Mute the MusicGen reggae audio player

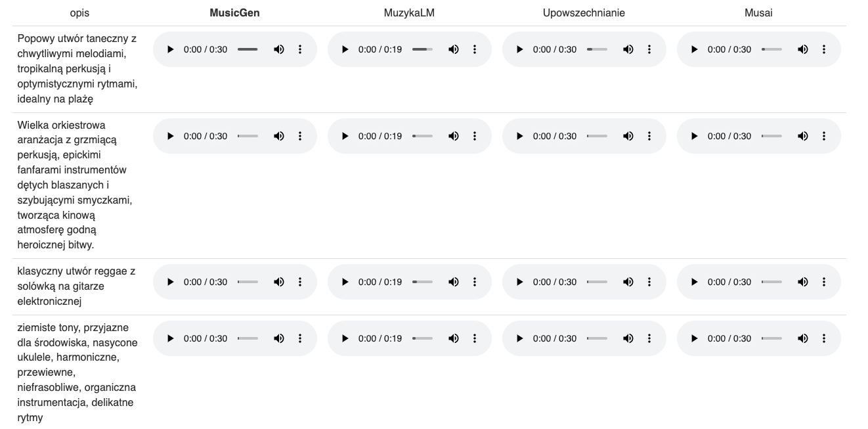[279, 282]
